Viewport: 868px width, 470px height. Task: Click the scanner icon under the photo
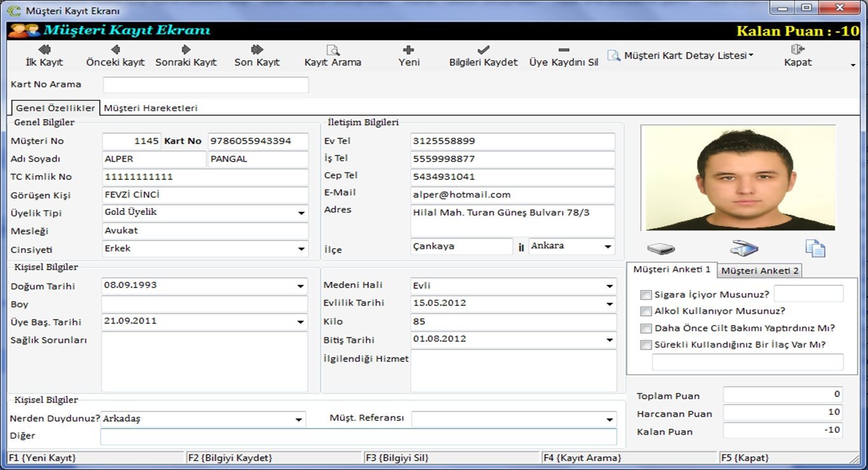click(x=744, y=248)
